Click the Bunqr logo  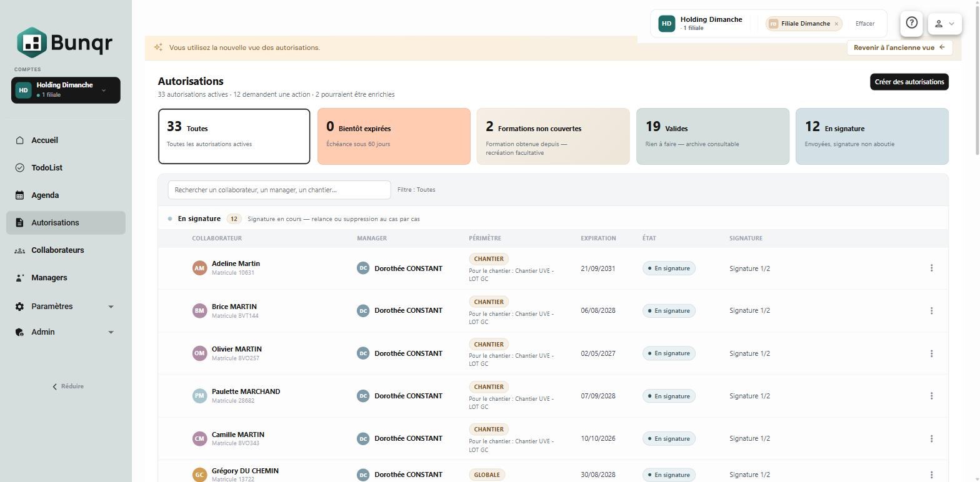(x=65, y=42)
